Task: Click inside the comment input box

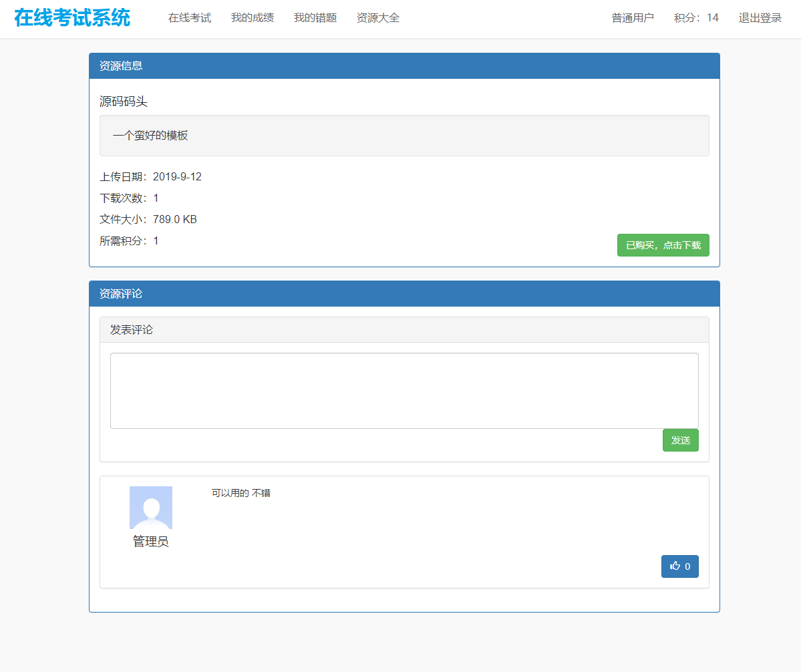Action: [x=404, y=390]
